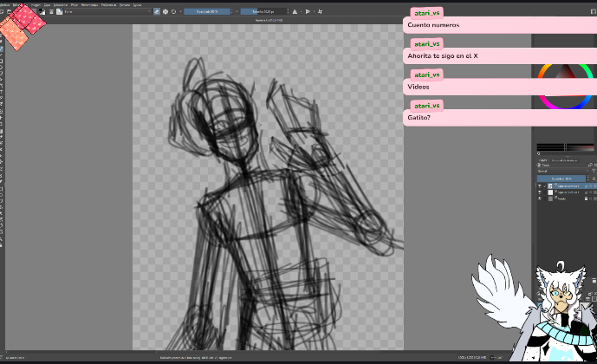Select the Transform tool in toolbox

click(x=2, y=110)
